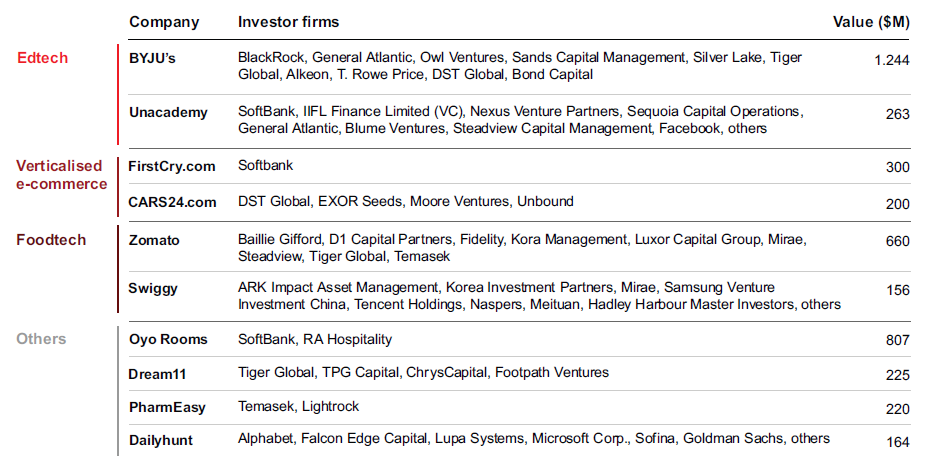Click the CARS24.com company name
This screenshot has height=472, width=945.
click(172, 203)
